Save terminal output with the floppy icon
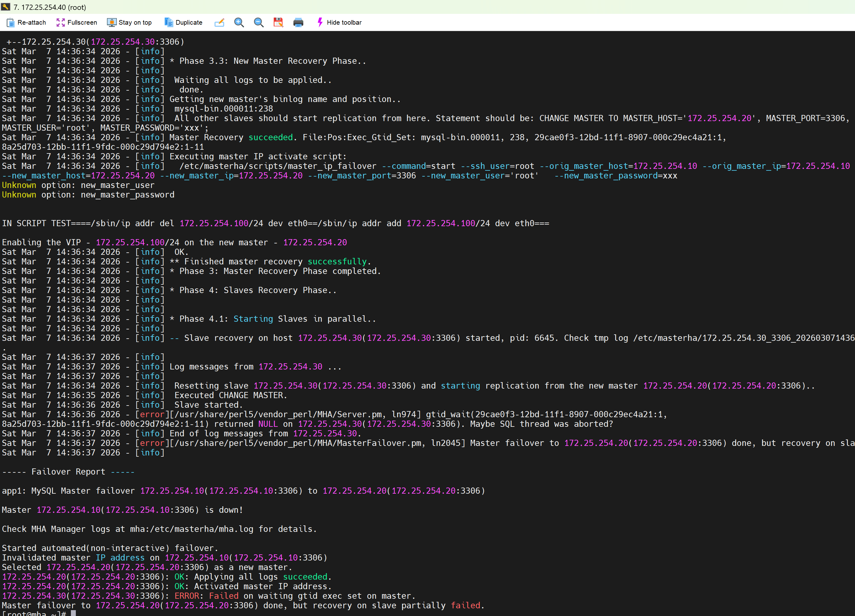 (x=278, y=22)
